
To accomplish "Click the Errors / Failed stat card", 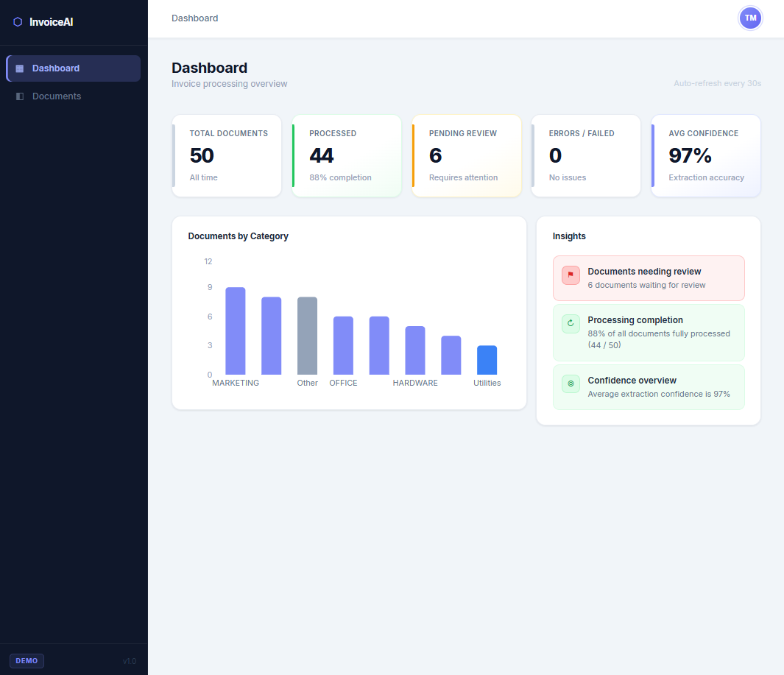I will (x=586, y=156).
